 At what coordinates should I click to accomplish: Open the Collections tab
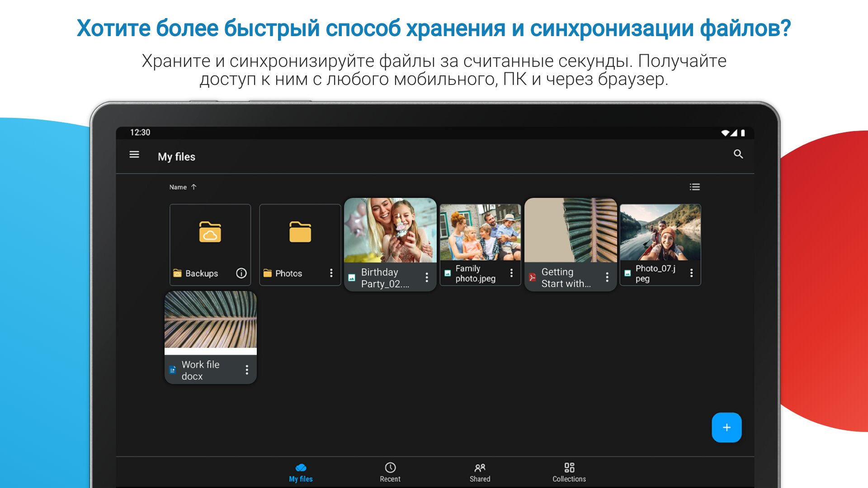[569, 472]
